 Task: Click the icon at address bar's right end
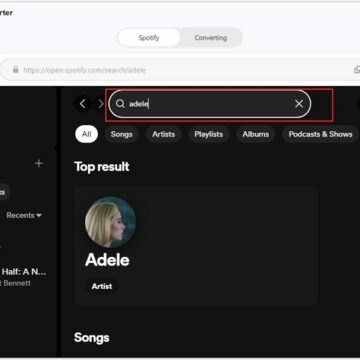(357, 69)
